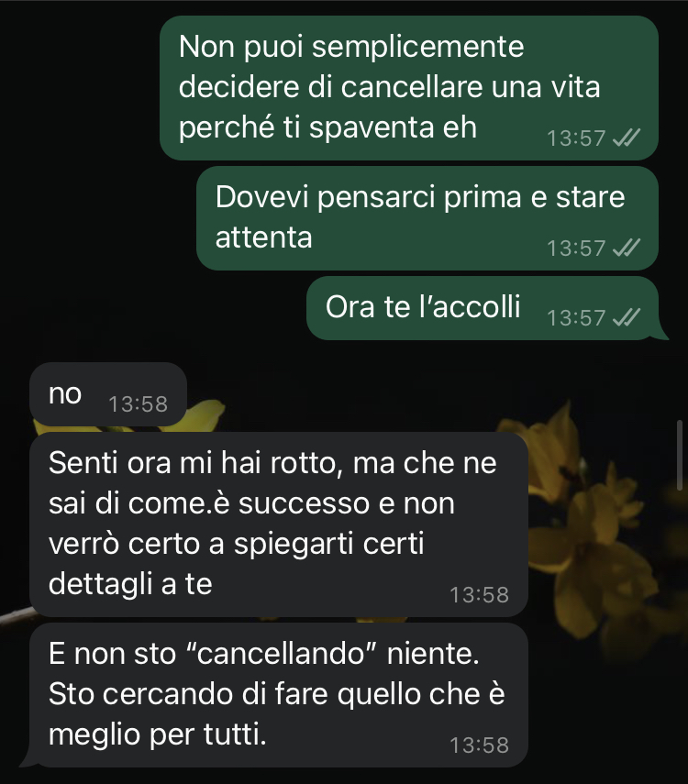Image resolution: width=688 pixels, height=784 pixels.
Task: Click the 13:57 timestamp on 'perché ti spaventa eh'
Action: (576, 138)
